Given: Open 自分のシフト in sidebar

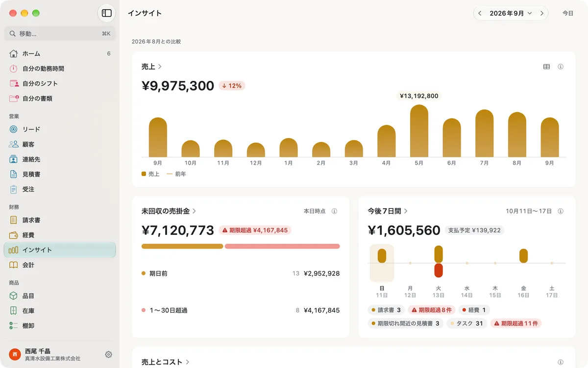Looking at the screenshot, I should pos(60,83).
